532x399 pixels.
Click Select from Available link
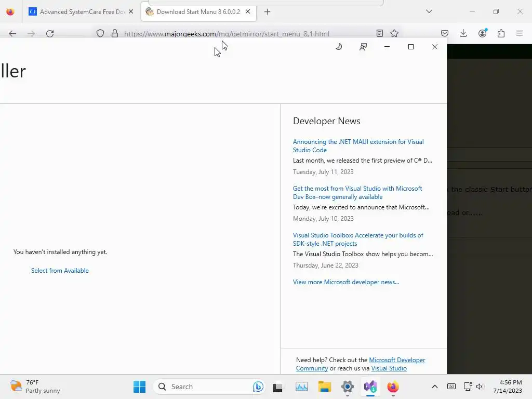click(x=60, y=270)
